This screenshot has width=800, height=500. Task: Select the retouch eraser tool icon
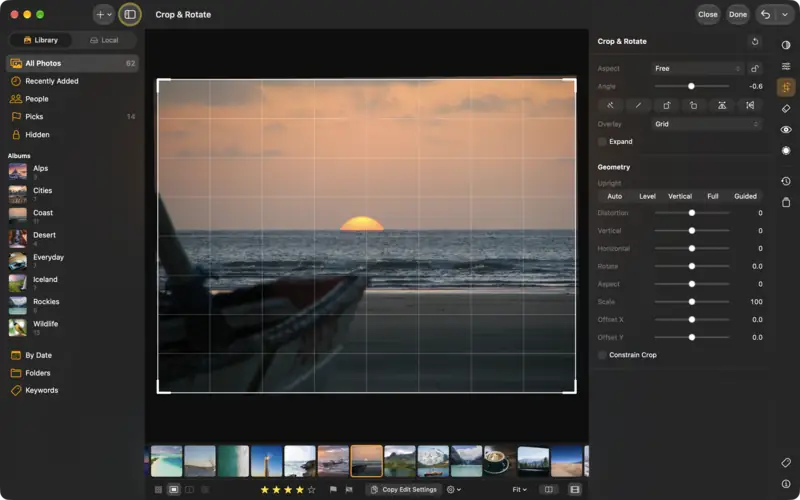(x=786, y=108)
